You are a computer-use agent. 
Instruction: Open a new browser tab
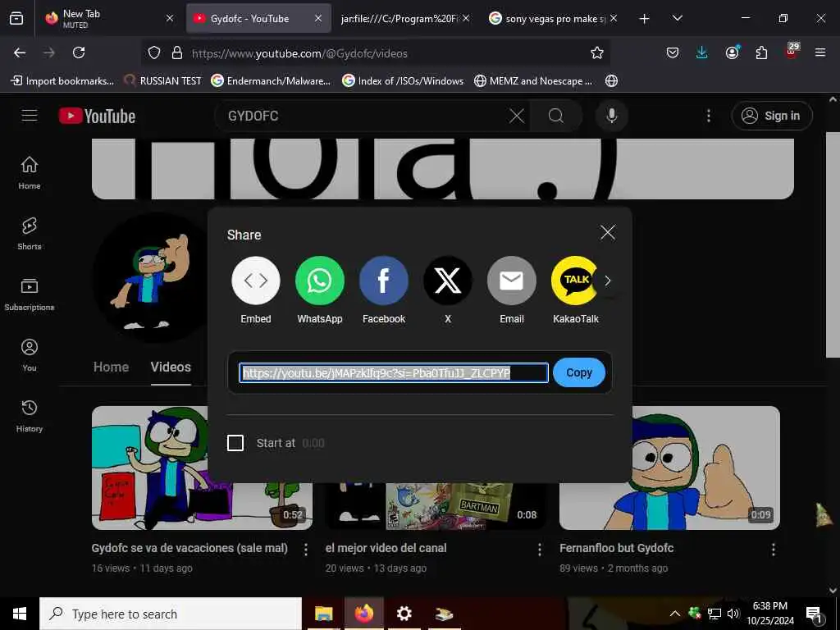645,19
